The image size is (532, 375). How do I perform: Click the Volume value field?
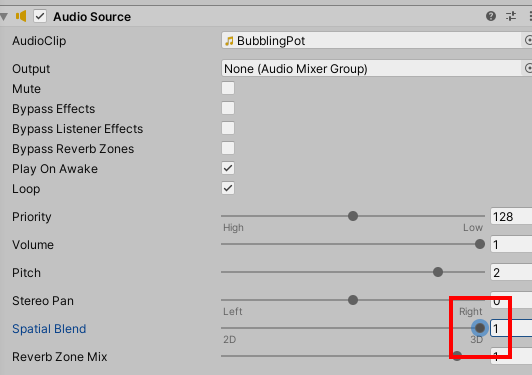[511, 244]
